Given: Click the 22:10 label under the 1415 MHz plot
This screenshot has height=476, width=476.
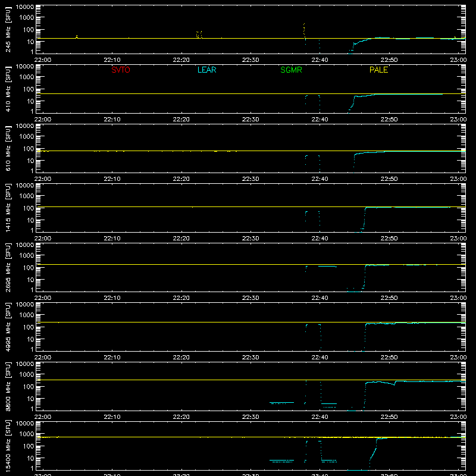Looking at the screenshot, I should point(112,239).
